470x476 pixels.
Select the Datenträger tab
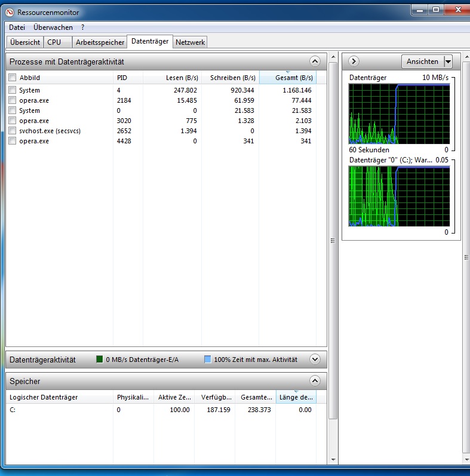tap(150, 41)
